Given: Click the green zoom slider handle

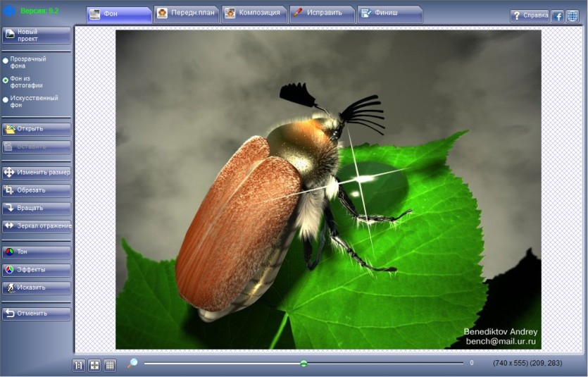Looking at the screenshot, I should click(x=304, y=363).
